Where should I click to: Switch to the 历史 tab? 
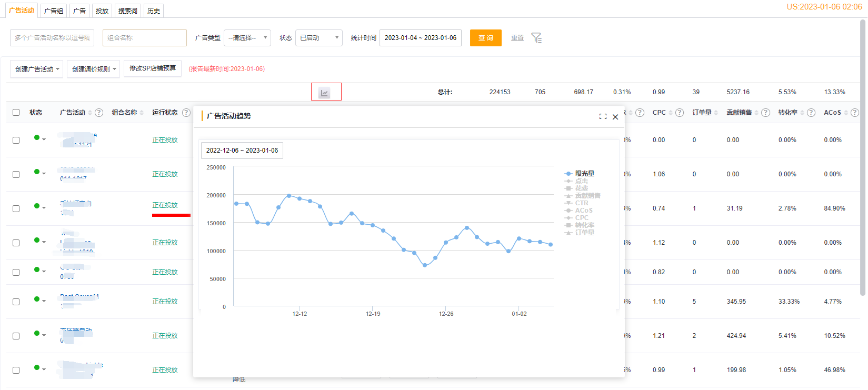click(x=154, y=11)
